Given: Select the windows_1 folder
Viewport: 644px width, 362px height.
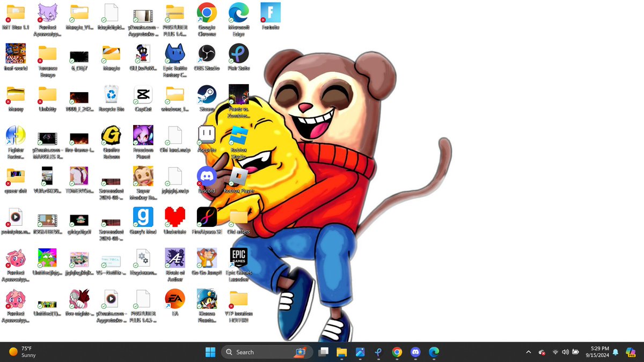Looking at the screenshot, I should pyautogui.click(x=174, y=98).
